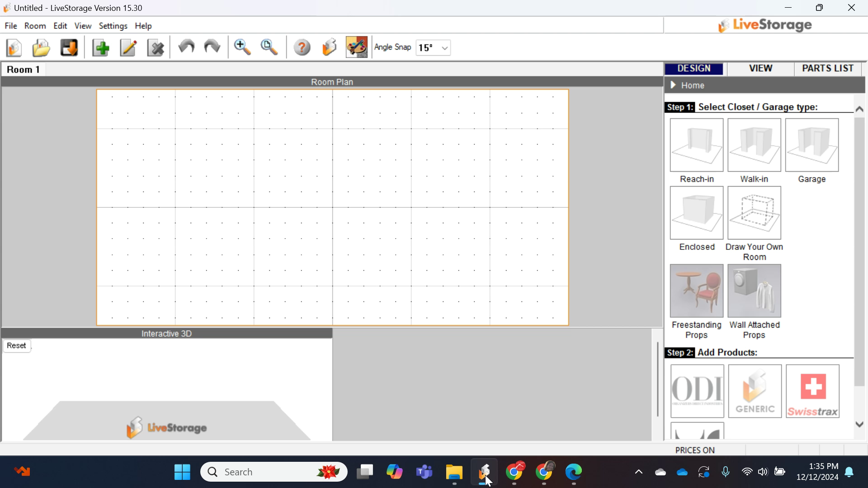This screenshot has width=868, height=488.
Task: Click the Undo arrow icon
Action: pyautogui.click(x=186, y=47)
